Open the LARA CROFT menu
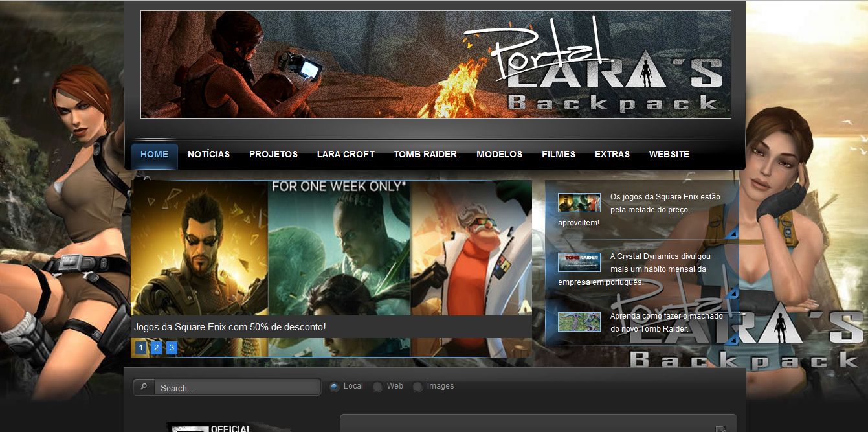 [346, 155]
